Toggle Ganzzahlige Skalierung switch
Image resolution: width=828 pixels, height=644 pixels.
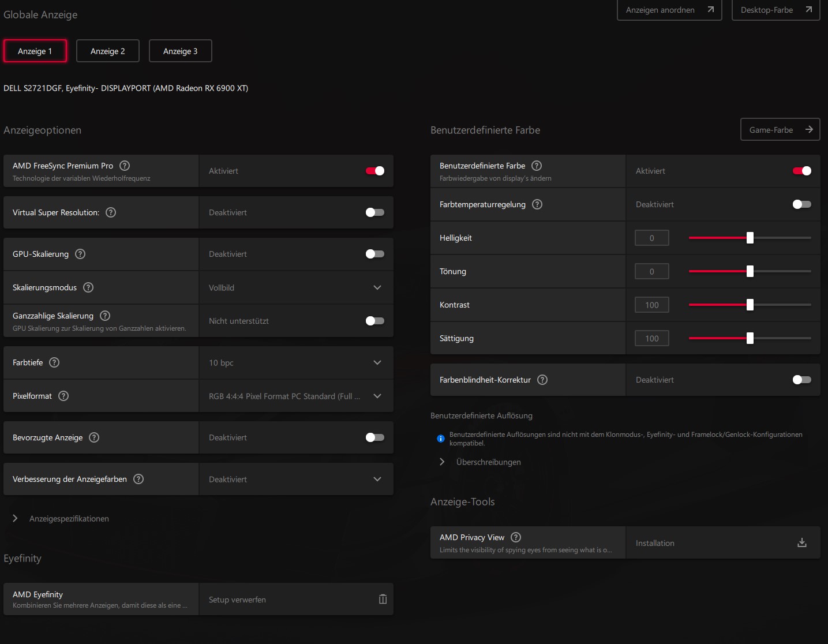click(375, 321)
